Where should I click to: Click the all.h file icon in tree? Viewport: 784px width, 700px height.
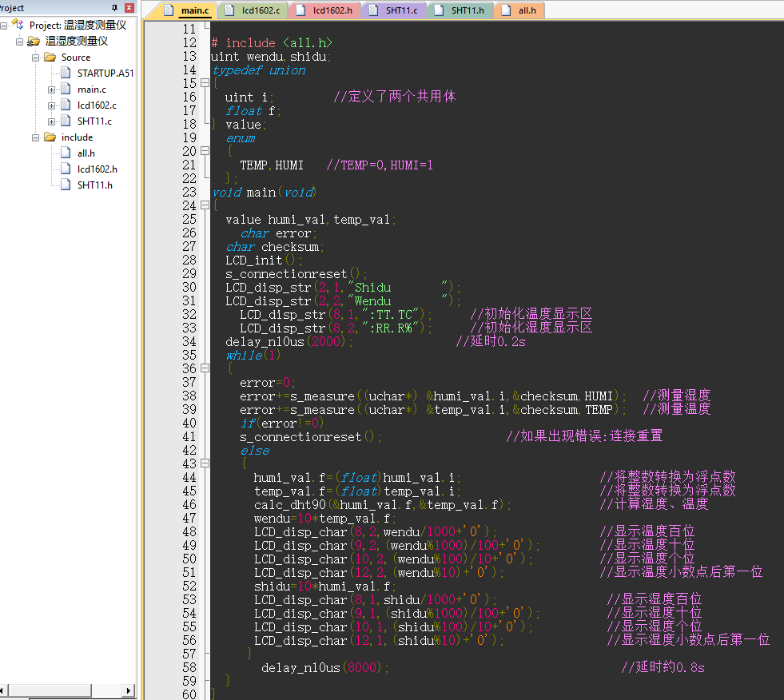point(66,153)
